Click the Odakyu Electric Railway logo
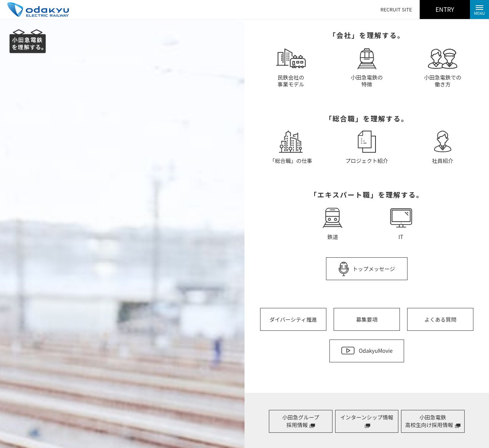Image resolution: width=489 pixels, height=448 pixels. [x=38, y=10]
